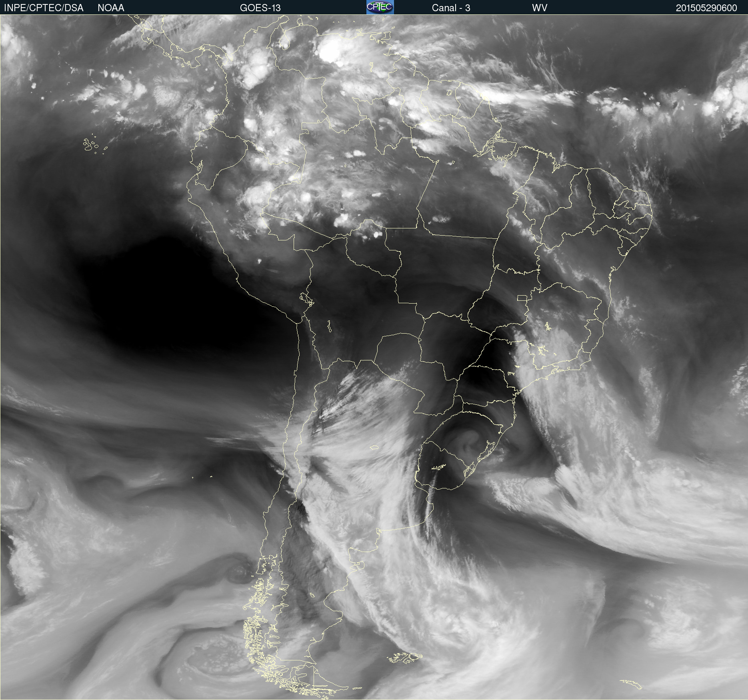
Task: Click the Canal - 3 label
Action: (451, 8)
